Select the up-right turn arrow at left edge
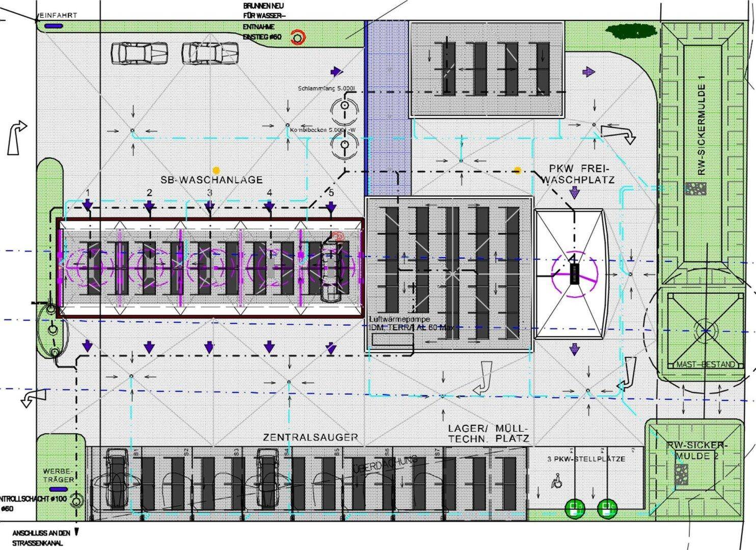Screen dimensions: 756x550 tap(16, 137)
